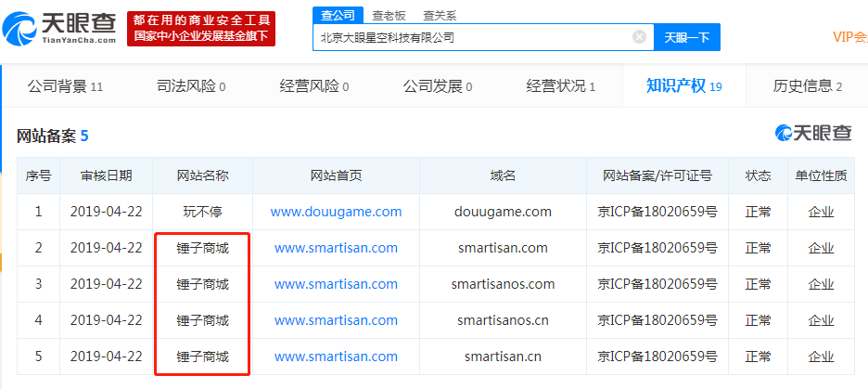Click the domain cell smartisanos.com
The height and width of the screenshot is (389, 868).
(x=503, y=284)
